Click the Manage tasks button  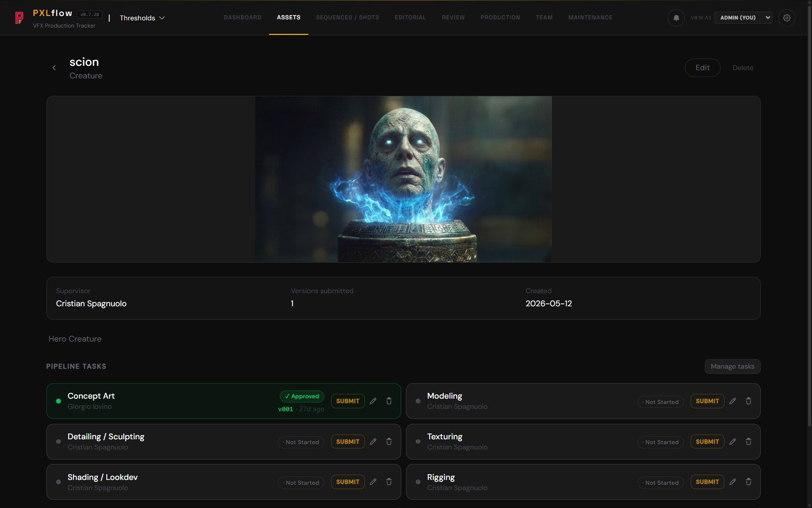tap(733, 367)
